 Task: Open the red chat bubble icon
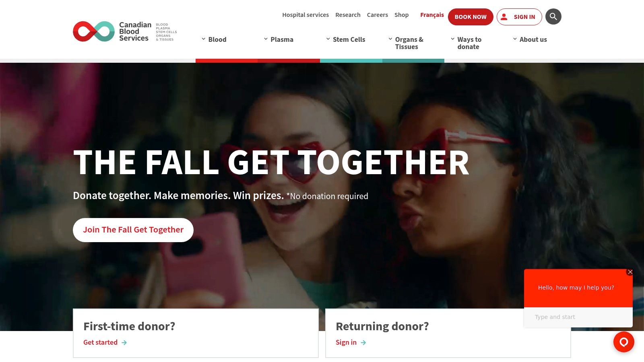[x=623, y=342]
